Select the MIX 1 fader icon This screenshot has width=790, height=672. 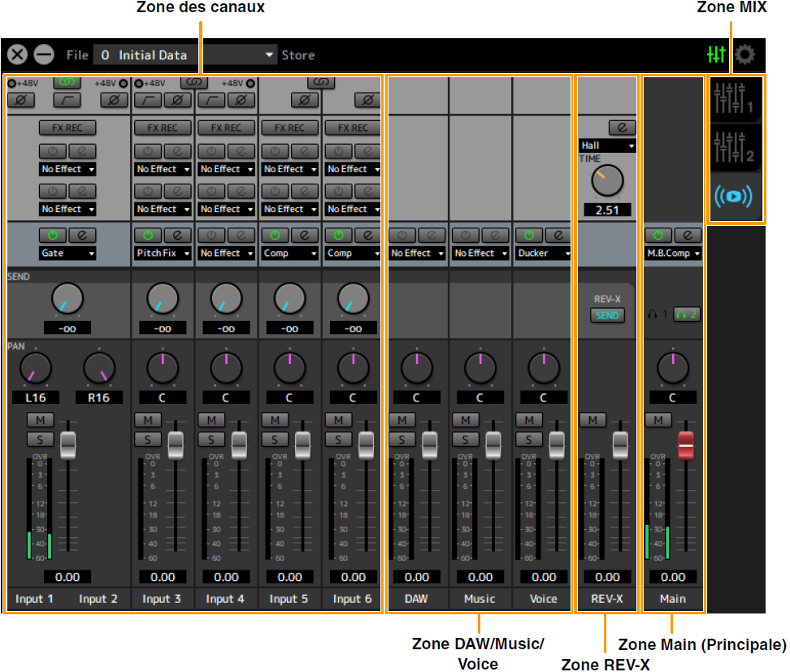coord(736,99)
